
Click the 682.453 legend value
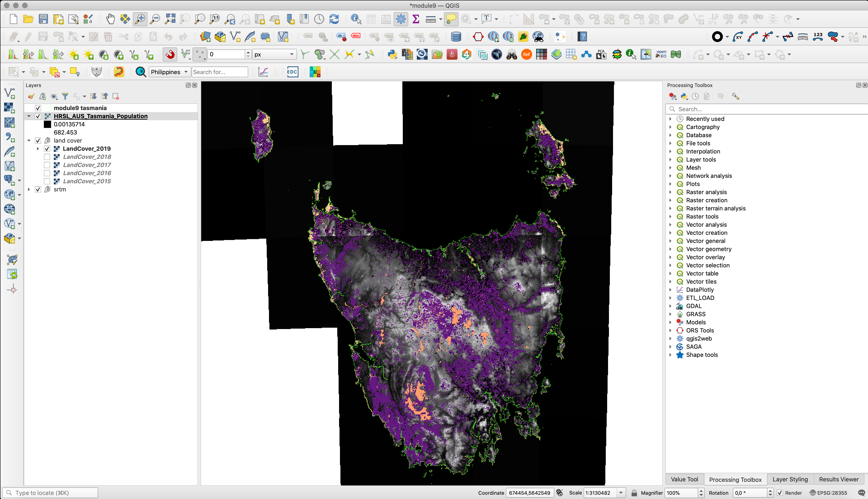point(66,133)
